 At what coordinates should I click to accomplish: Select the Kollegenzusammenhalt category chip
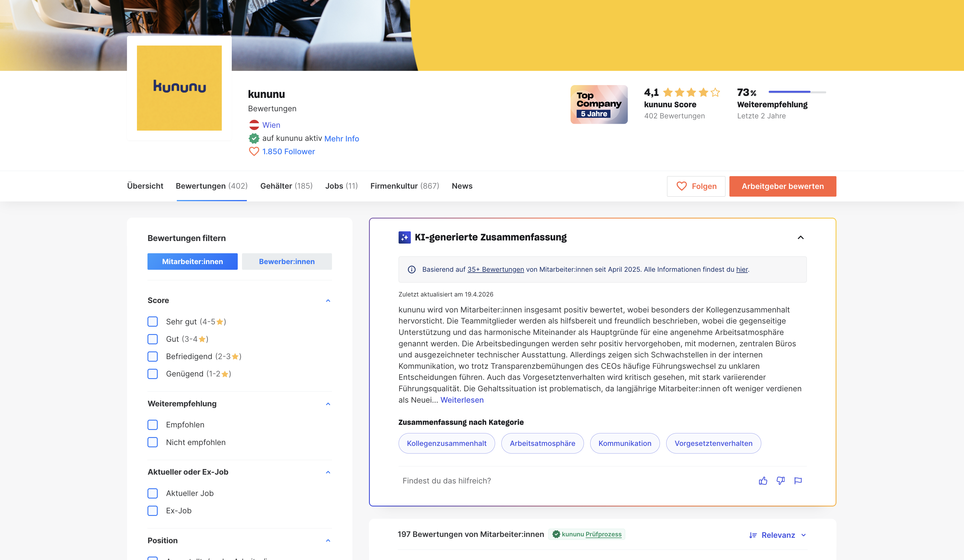click(x=447, y=443)
